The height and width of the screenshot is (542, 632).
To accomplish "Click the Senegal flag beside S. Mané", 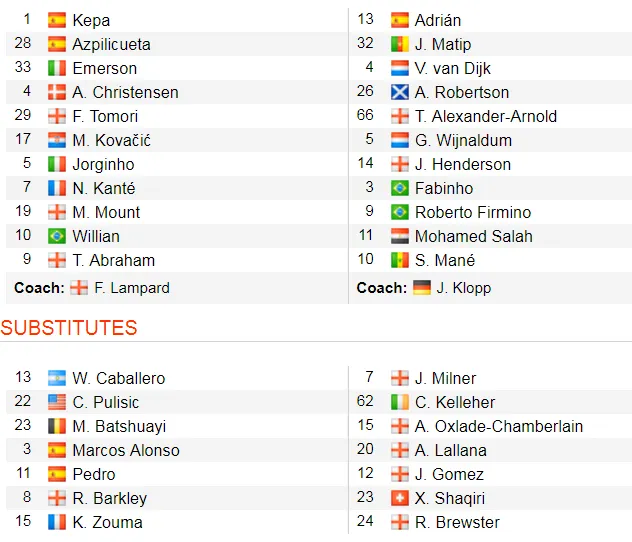I will click(399, 260).
